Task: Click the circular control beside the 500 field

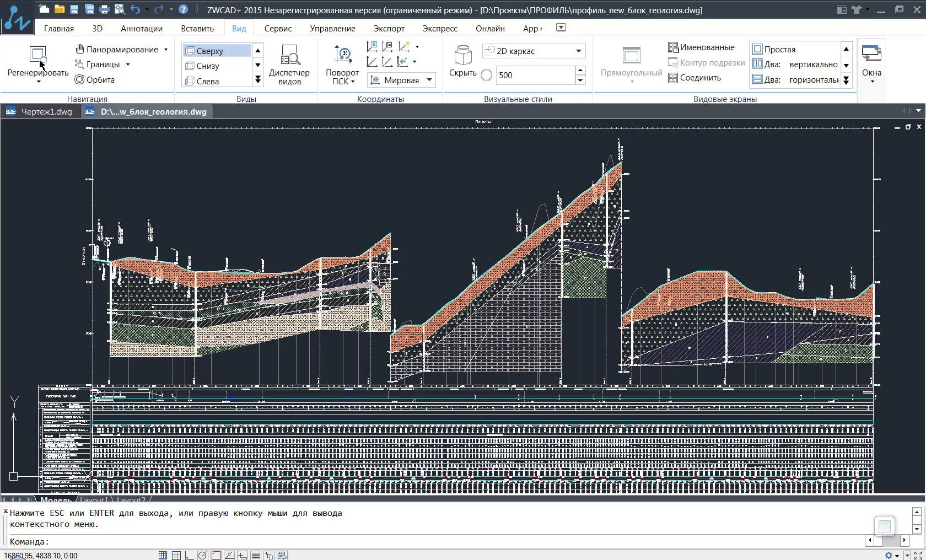Action: [486, 76]
